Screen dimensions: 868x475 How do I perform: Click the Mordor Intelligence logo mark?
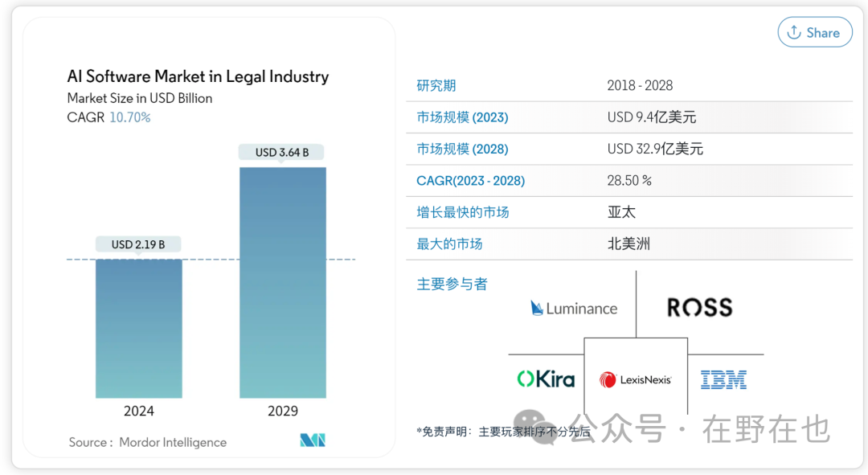pyautogui.click(x=313, y=440)
